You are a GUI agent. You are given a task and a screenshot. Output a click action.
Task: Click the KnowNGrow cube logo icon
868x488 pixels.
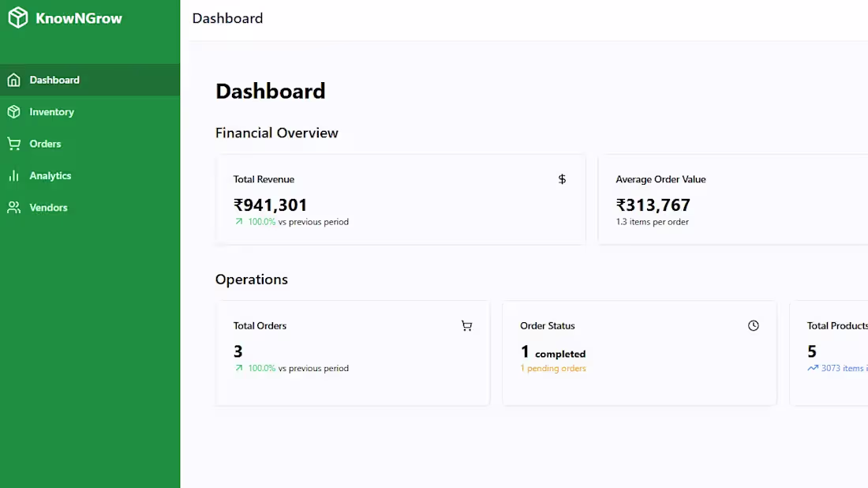[17, 18]
